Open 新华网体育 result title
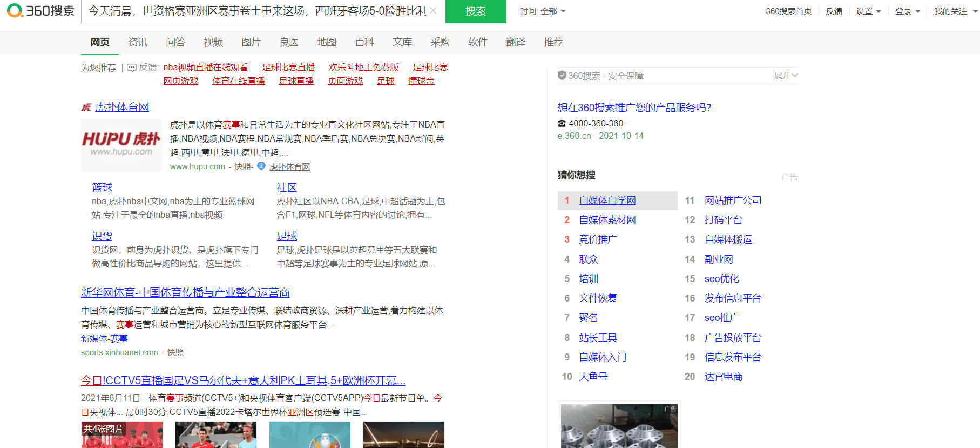The width and height of the screenshot is (980, 448). point(185,292)
